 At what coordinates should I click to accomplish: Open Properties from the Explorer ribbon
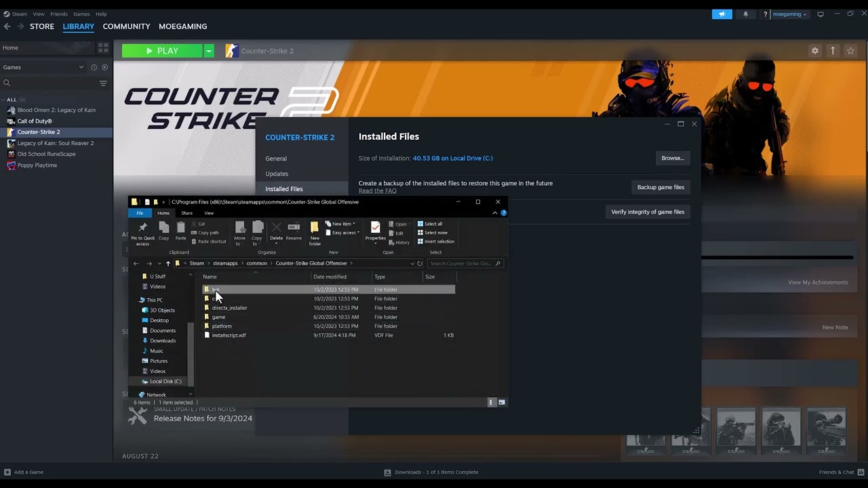pos(375,231)
